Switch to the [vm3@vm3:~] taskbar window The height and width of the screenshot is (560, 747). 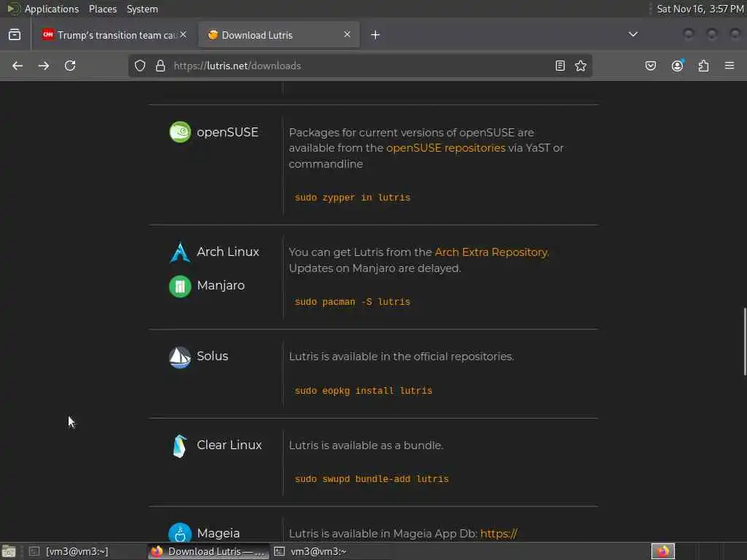pos(76,551)
